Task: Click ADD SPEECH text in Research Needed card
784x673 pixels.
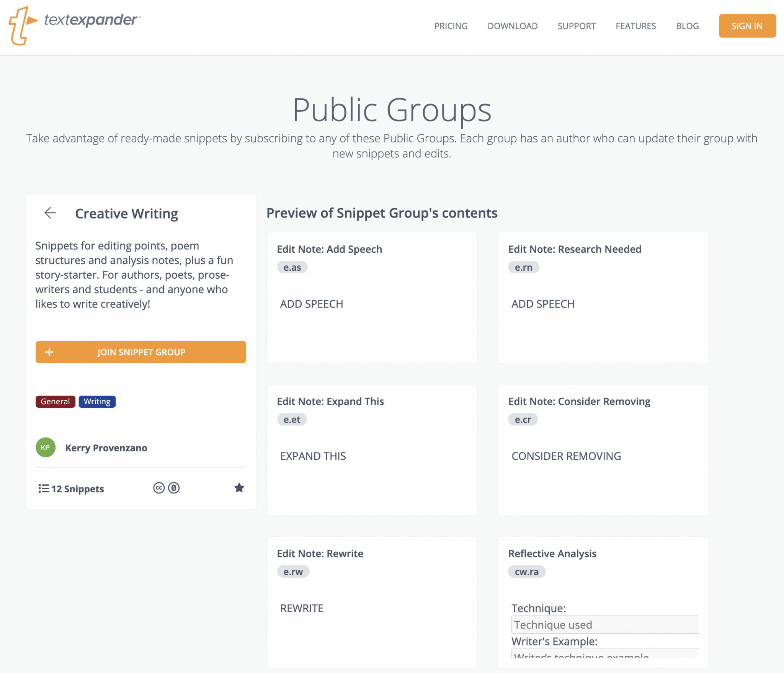Action: 543,304
